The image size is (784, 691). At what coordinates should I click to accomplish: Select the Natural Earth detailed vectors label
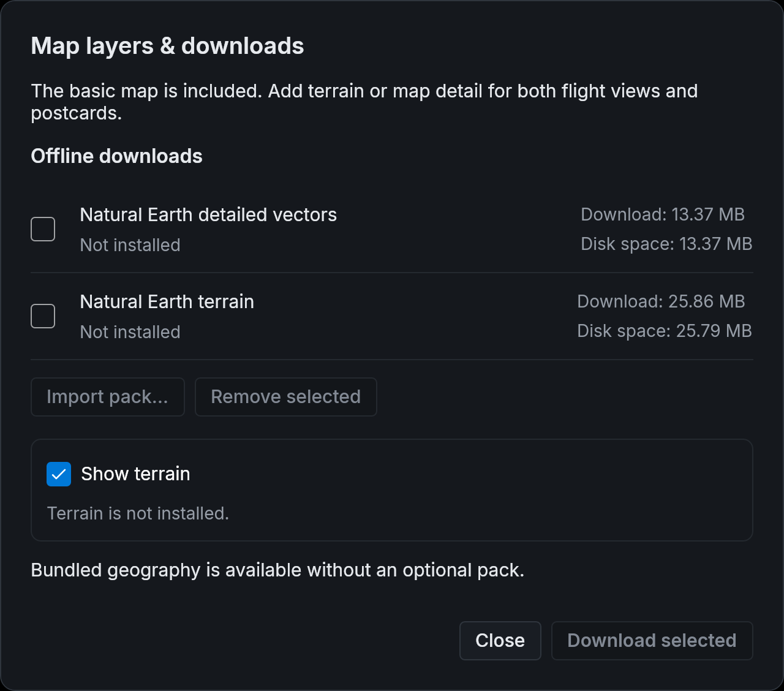click(x=208, y=215)
